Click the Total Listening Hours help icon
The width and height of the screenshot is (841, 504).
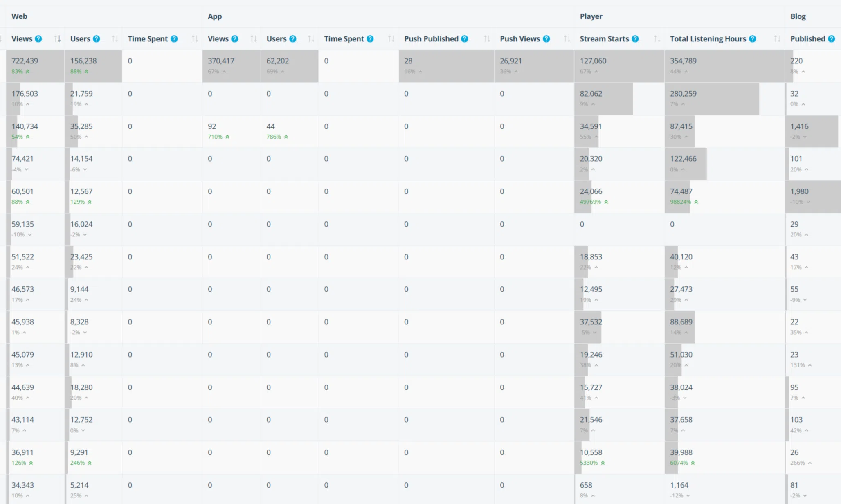753,39
